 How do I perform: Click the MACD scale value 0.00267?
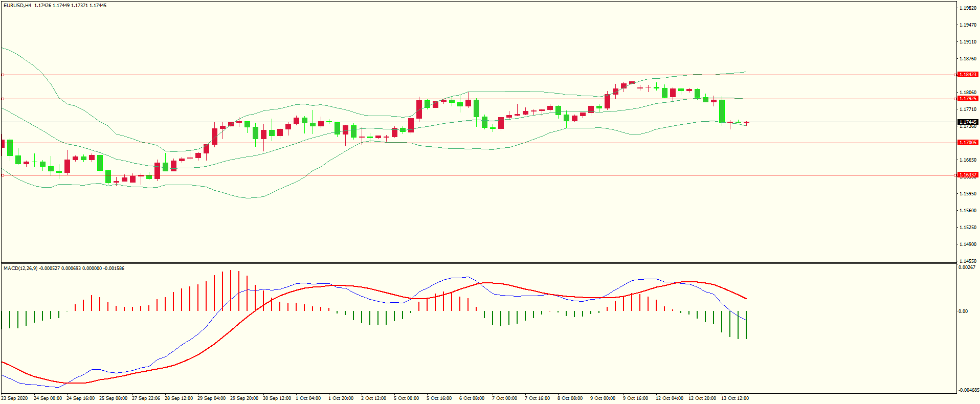tap(966, 267)
